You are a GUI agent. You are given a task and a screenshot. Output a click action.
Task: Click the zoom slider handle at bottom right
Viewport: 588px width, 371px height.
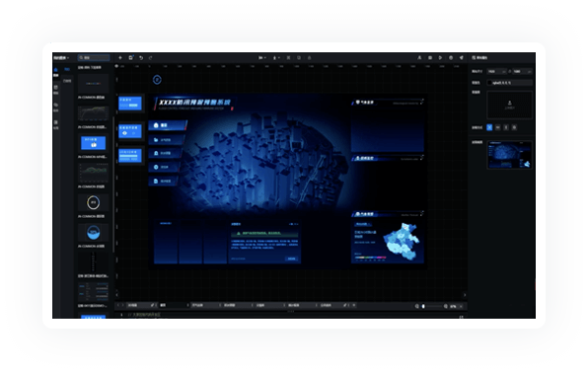point(423,306)
